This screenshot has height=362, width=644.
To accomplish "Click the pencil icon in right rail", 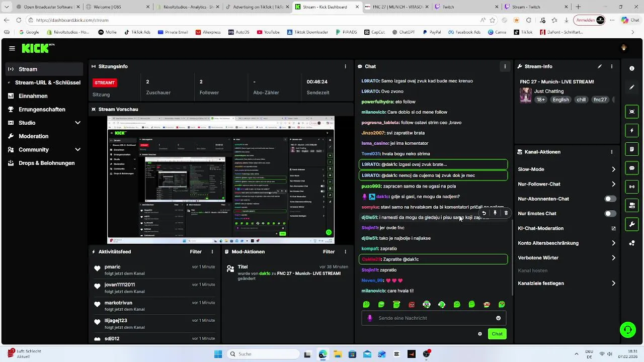I will (x=632, y=87).
